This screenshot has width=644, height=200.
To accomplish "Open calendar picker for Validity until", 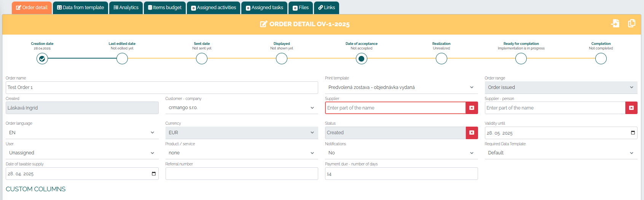I will click(633, 133).
